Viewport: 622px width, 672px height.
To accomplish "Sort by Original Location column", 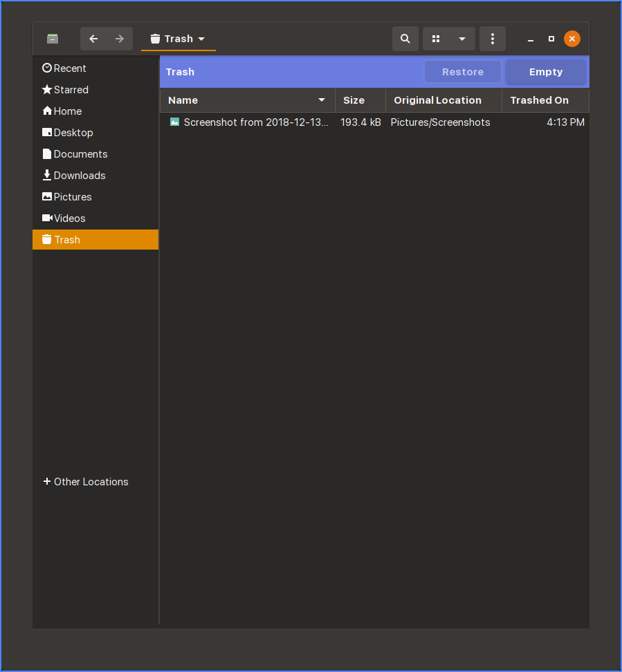I will [443, 100].
